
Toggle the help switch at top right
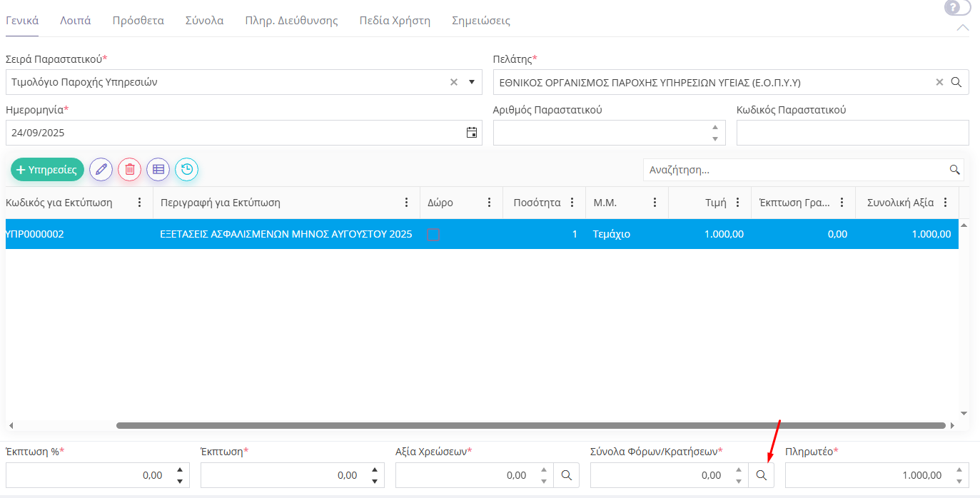[x=957, y=8]
